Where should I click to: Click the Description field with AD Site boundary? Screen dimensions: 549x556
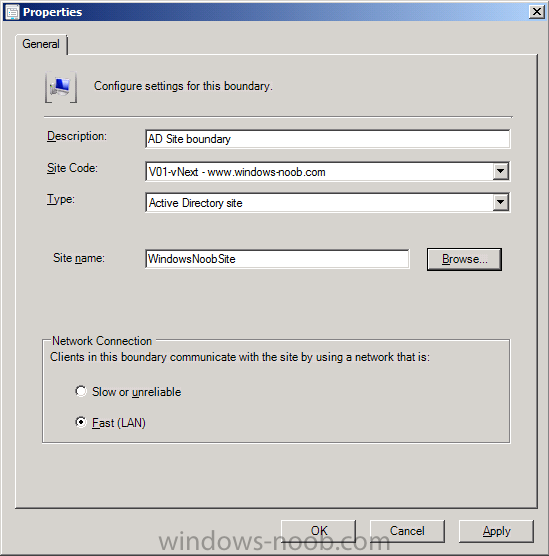tap(328, 139)
